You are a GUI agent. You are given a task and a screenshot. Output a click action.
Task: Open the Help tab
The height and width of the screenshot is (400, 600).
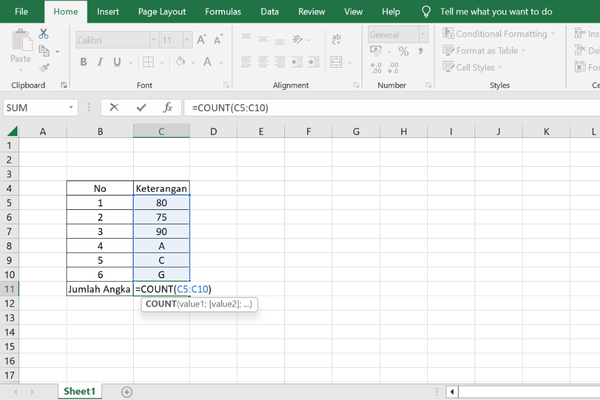point(391,11)
